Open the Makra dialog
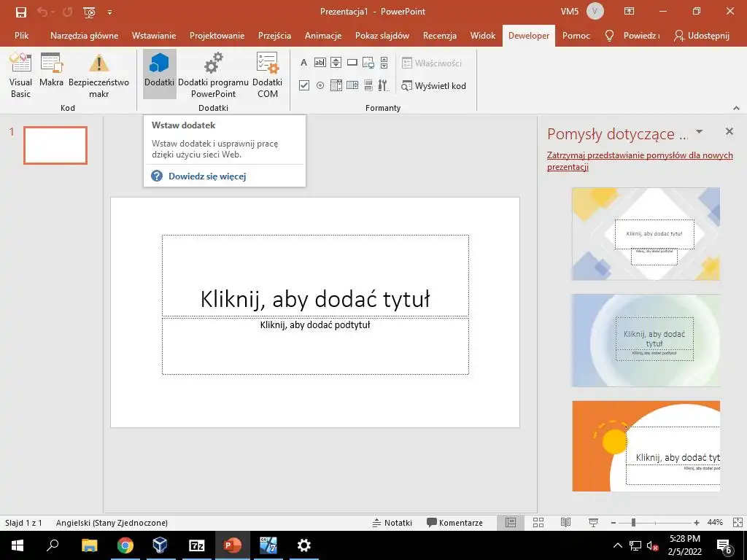This screenshot has height=560, width=747. 51,70
